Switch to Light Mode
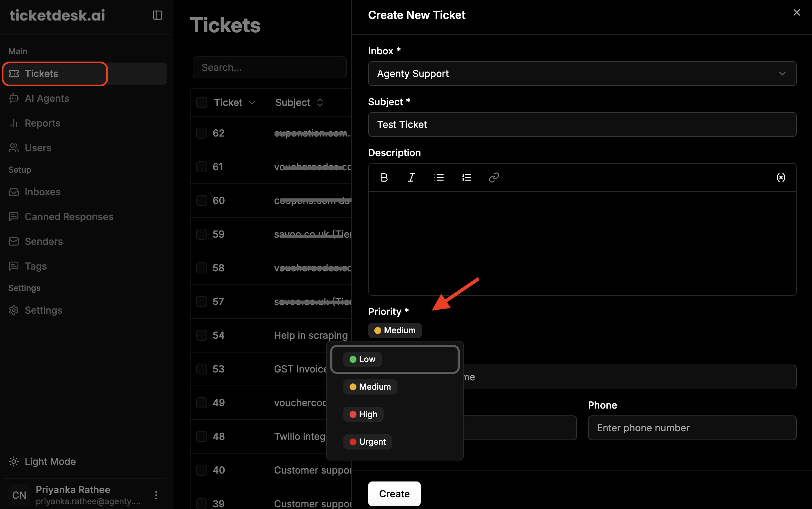 click(x=50, y=462)
